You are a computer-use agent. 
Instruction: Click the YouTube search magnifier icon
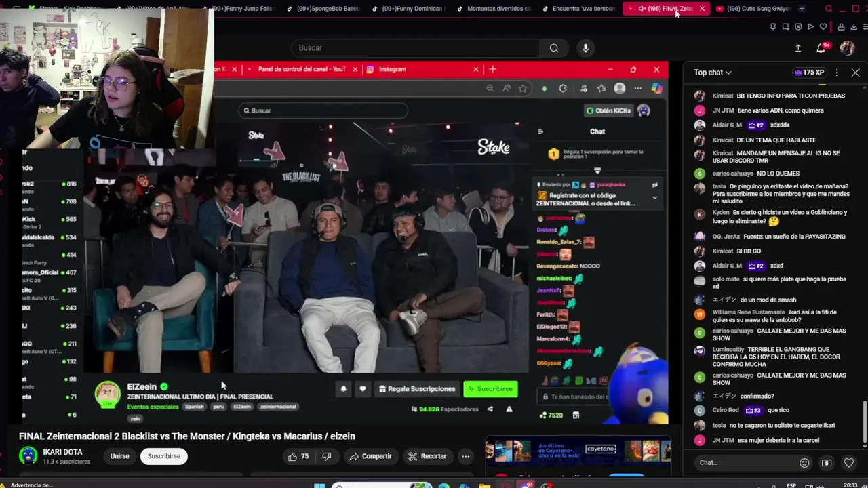point(554,48)
